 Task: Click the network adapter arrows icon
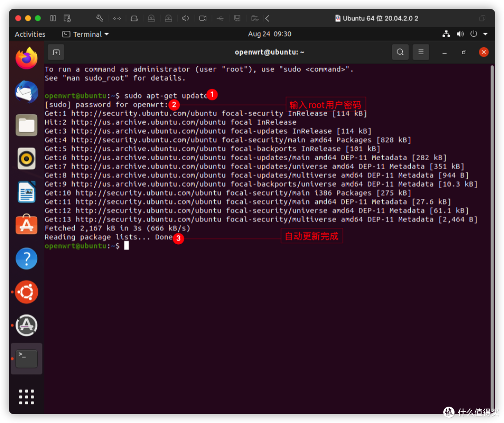[x=117, y=18]
